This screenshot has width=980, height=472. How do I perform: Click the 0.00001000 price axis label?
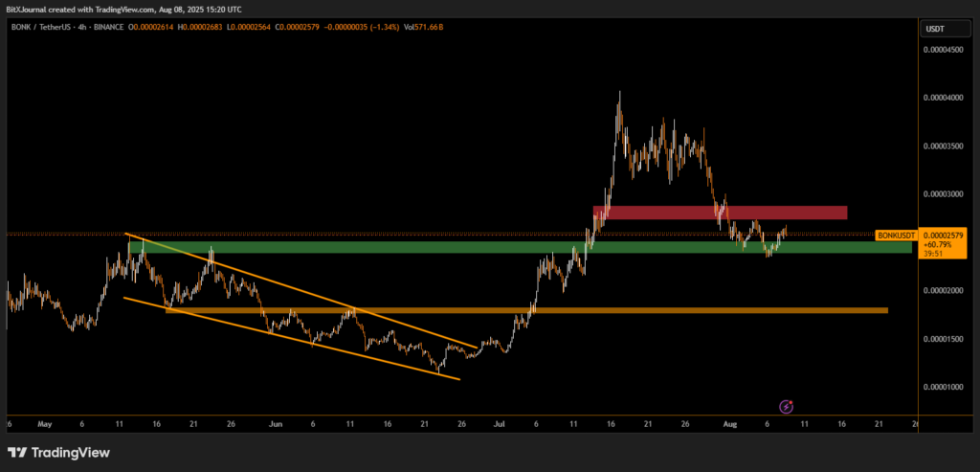tap(943, 388)
